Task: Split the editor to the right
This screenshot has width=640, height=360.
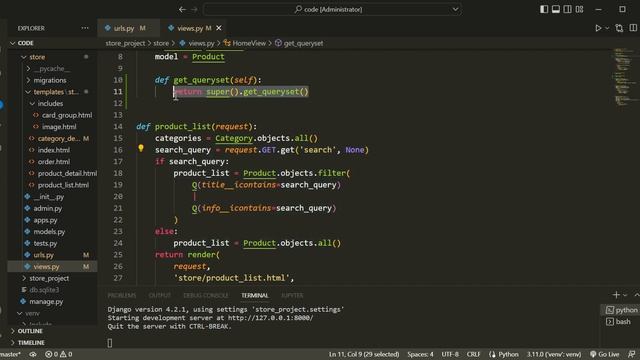Action: pos(633,28)
